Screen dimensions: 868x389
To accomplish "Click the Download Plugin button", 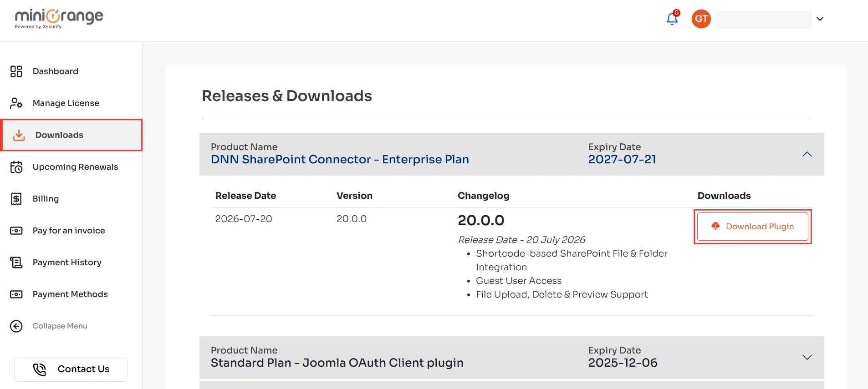I will [753, 227].
